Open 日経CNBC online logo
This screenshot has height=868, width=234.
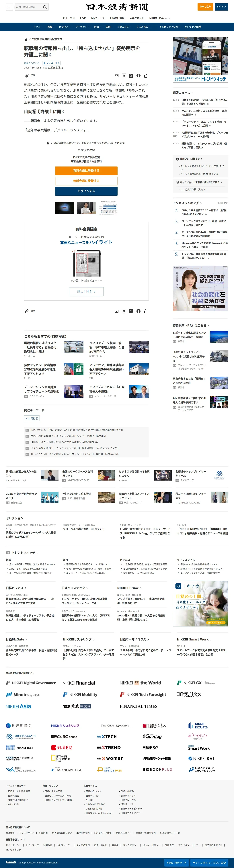coord(64,737)
